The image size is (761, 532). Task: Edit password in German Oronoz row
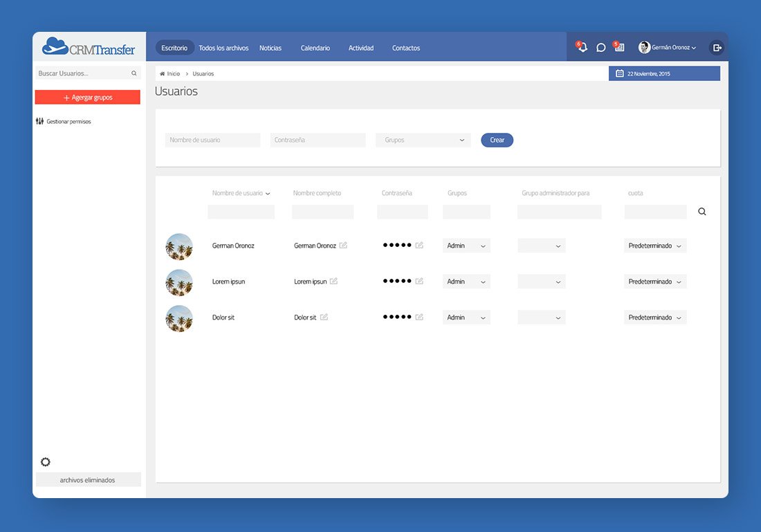[x=419, y=245]
